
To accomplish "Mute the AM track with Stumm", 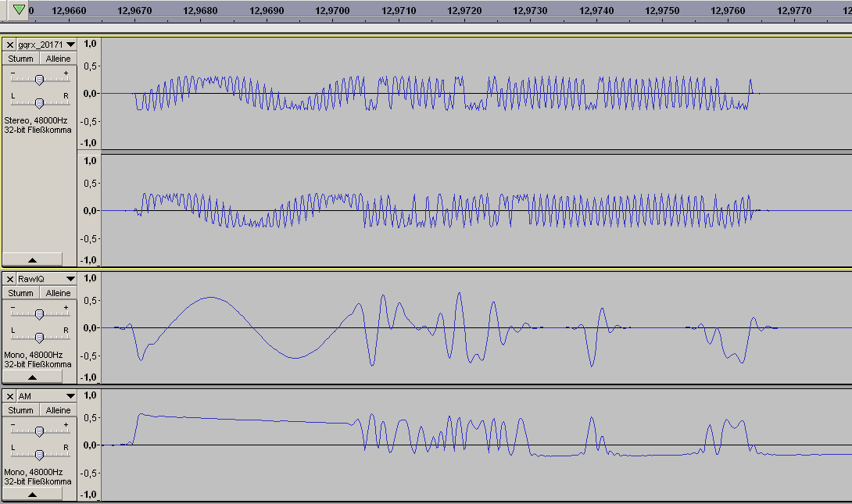I will tap(20, 410).
